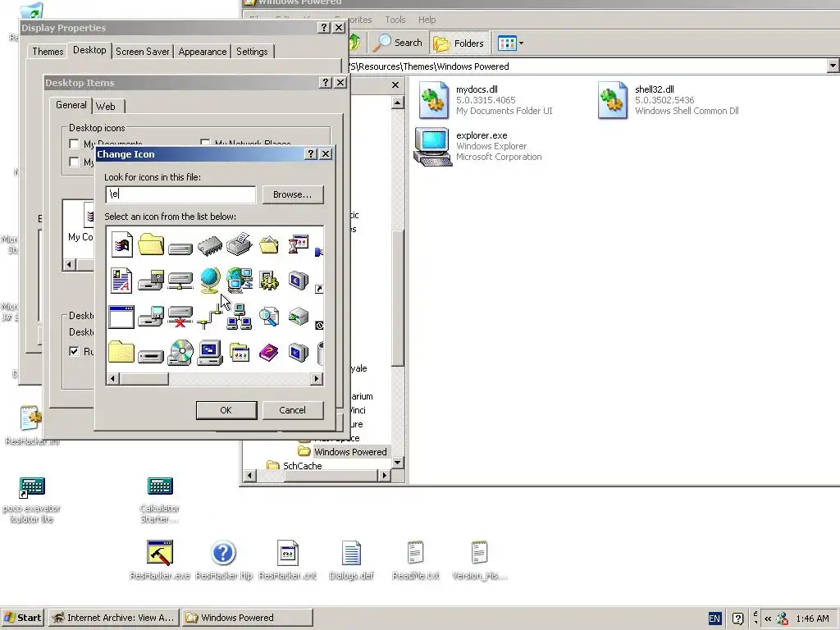840x630 pixels.
Task: Choose the text document with red A icon
Action: (121, 281)
